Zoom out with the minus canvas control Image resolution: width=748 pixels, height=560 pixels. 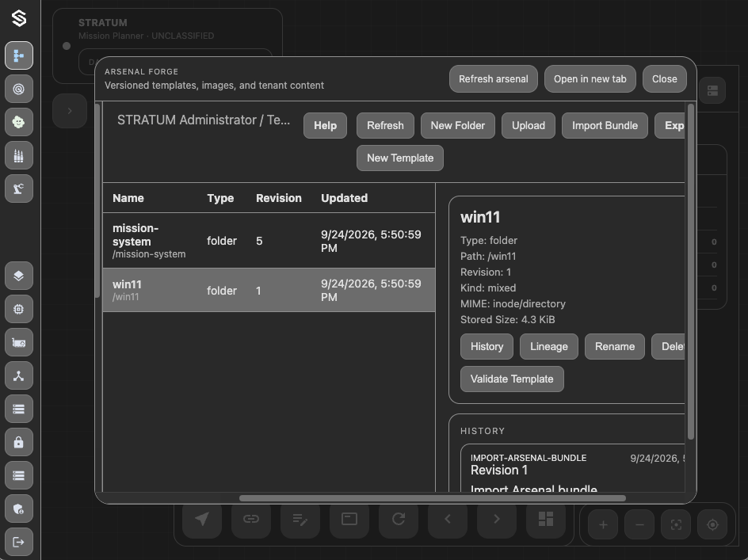coord(639,524)
